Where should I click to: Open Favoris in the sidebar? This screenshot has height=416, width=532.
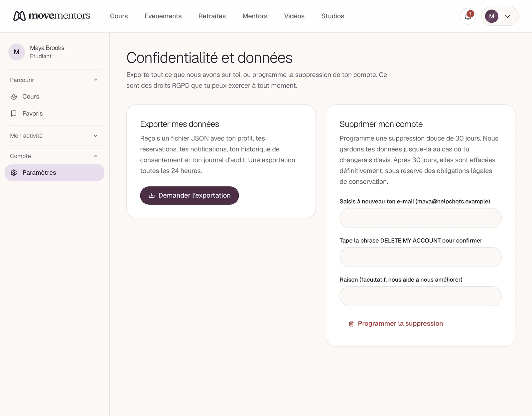55,113
